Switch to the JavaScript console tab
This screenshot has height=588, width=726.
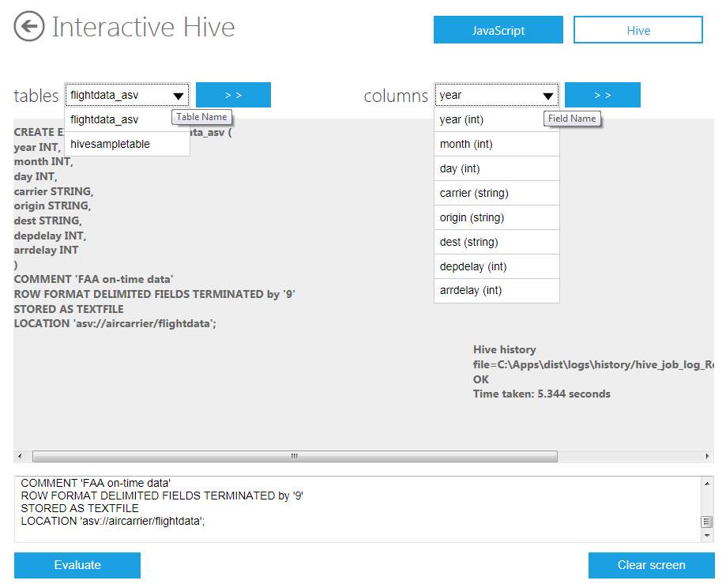[x=498, y=30]
